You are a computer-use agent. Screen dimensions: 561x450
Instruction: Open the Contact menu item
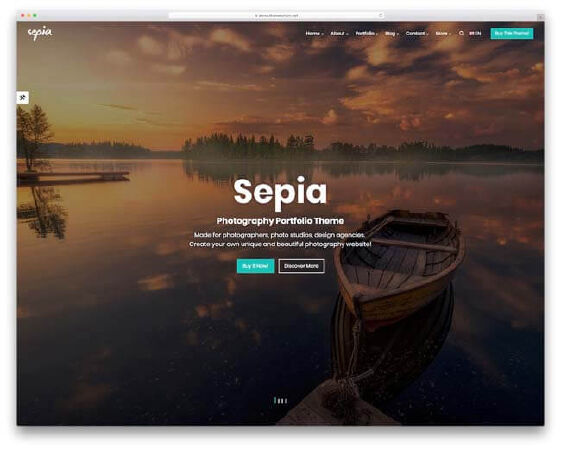tap(417, 33)
